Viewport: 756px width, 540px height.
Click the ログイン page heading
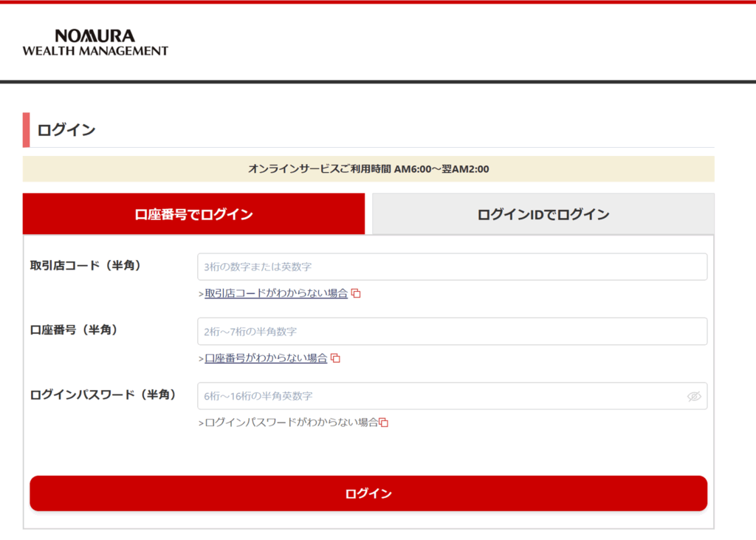(x=66, y=130)
